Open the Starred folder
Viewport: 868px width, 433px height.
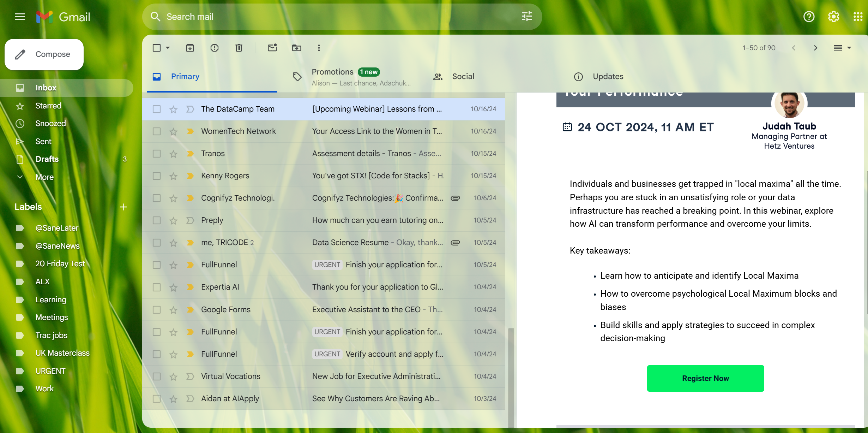(x=66, y=106)
